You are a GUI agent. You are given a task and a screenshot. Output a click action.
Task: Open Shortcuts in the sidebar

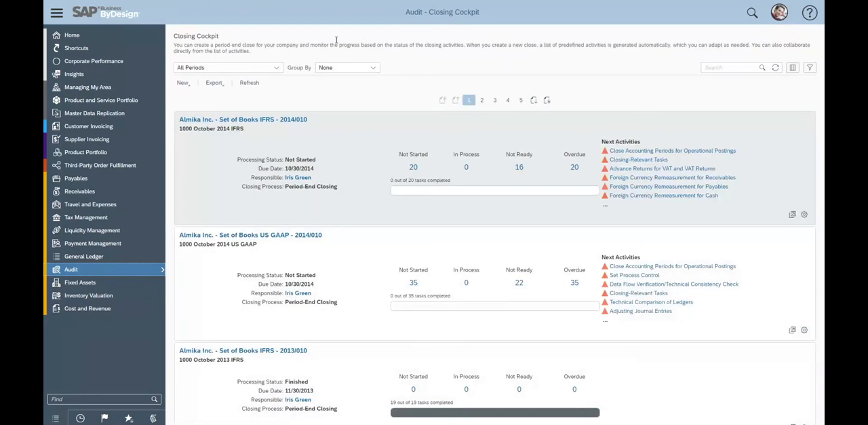pyautogui.click(x=76, y=48)
